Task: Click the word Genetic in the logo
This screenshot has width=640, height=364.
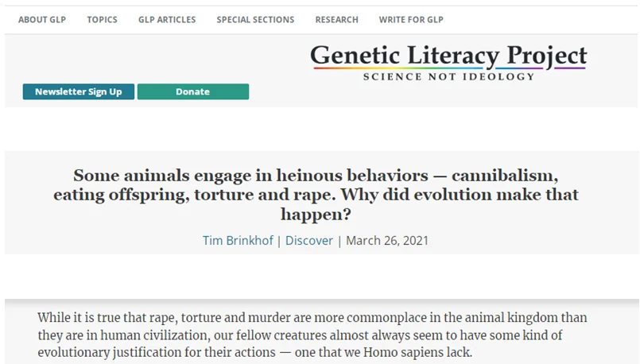Action: (x=355, y=56)
